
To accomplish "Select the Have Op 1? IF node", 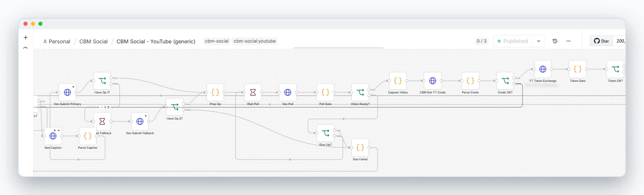I will tap(102, 81).
